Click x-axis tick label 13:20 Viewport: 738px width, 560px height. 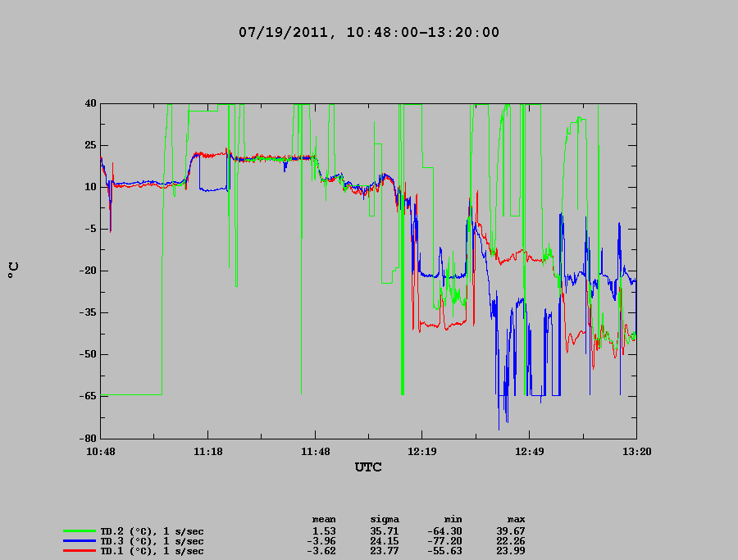637,452
